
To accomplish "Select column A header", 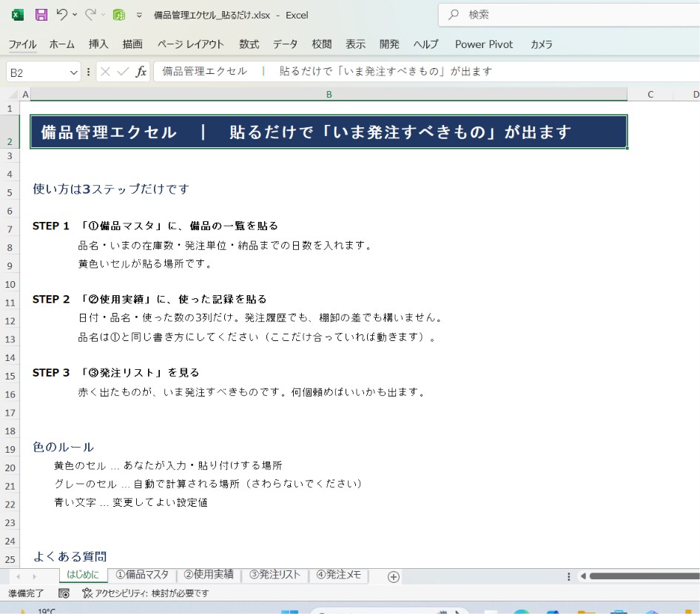I will (25, 95).
